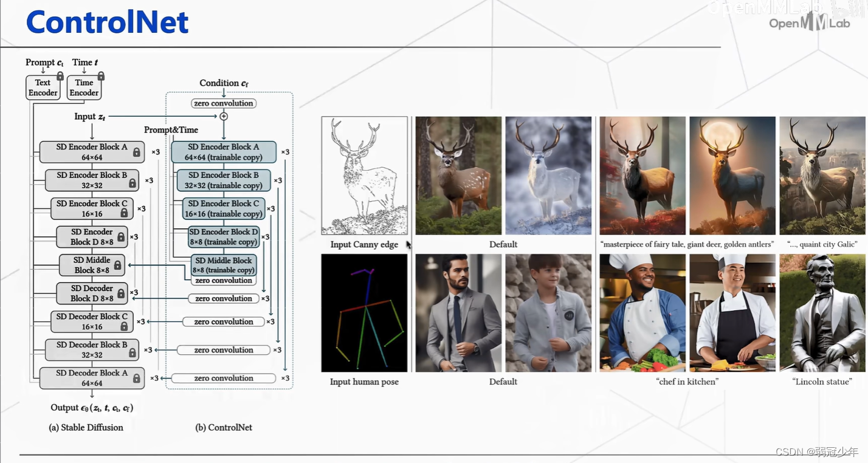This screenshot has width=868, height=463.
Task: Click the lock on gray SD Encoder Block C
Action: (x=125, y=213)
